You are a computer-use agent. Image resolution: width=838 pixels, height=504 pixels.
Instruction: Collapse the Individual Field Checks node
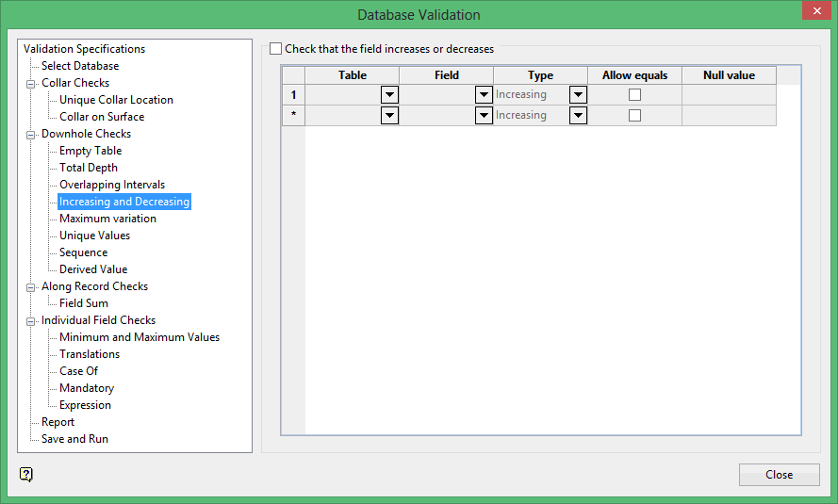click(30, 321)
